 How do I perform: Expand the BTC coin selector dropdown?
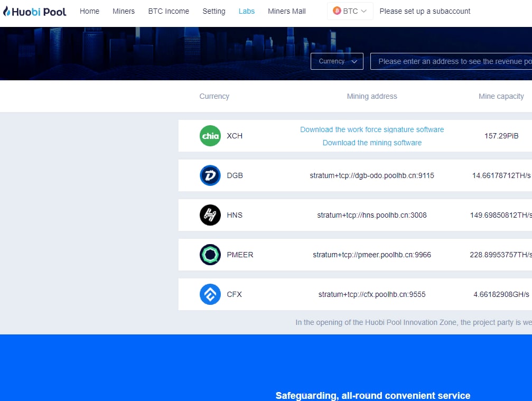pyautogui.click(x=350, y=11)
